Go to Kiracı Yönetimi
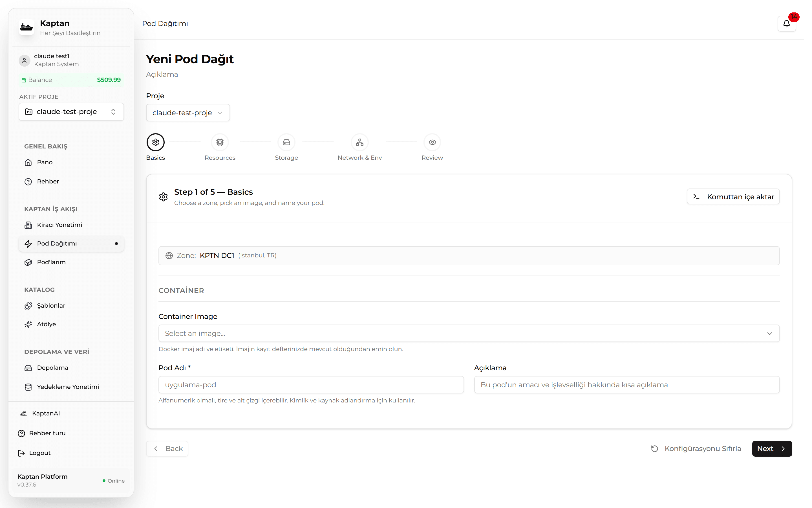This screenshot has width=812, height=508. 71,225
